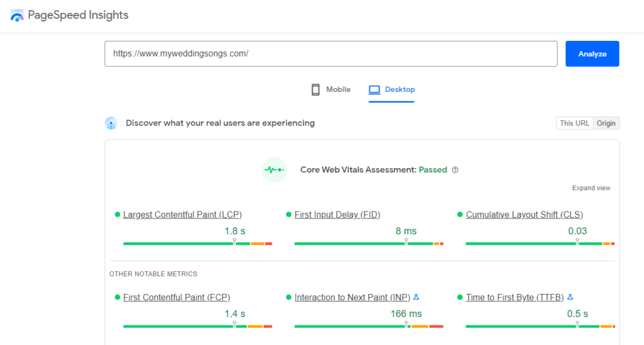Click the TTFB value 0.5 s
Screen dimensions: 644x345
(x=577, y=314)
